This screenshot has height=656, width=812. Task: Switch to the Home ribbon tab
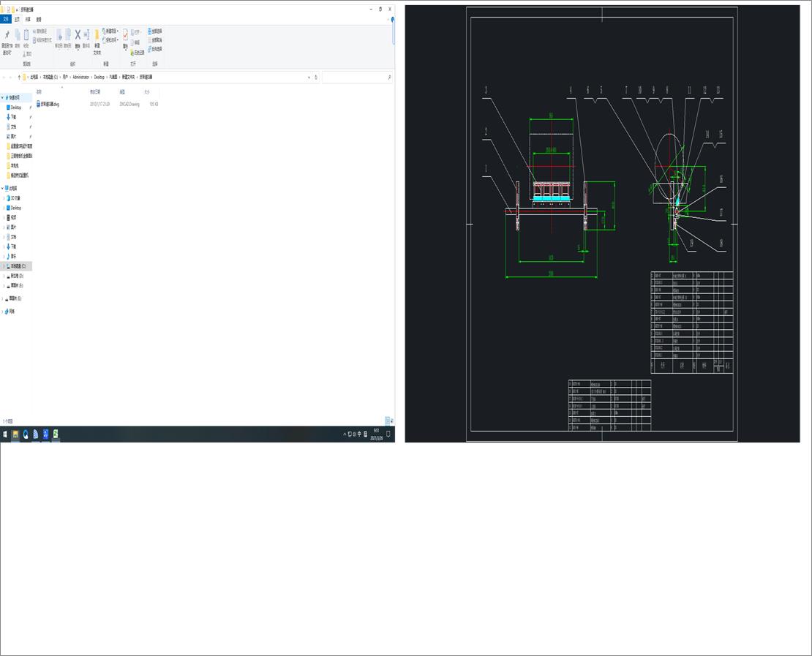[17, 19]
